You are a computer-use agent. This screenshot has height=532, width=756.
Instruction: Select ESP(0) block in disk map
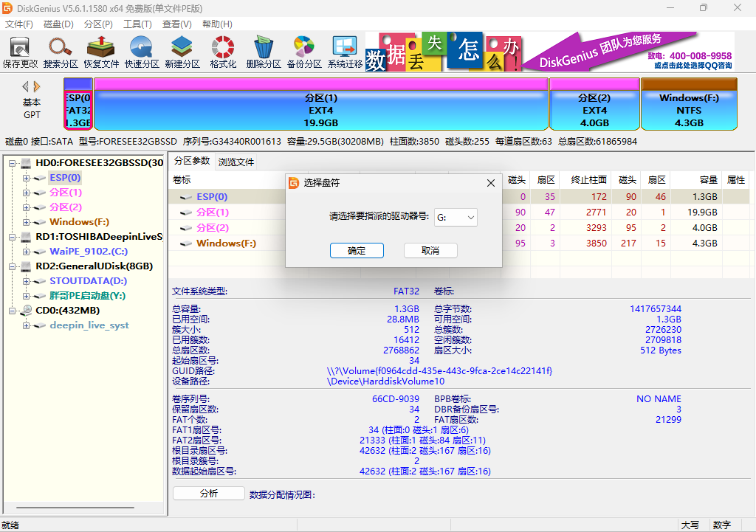tap(78, 104)
